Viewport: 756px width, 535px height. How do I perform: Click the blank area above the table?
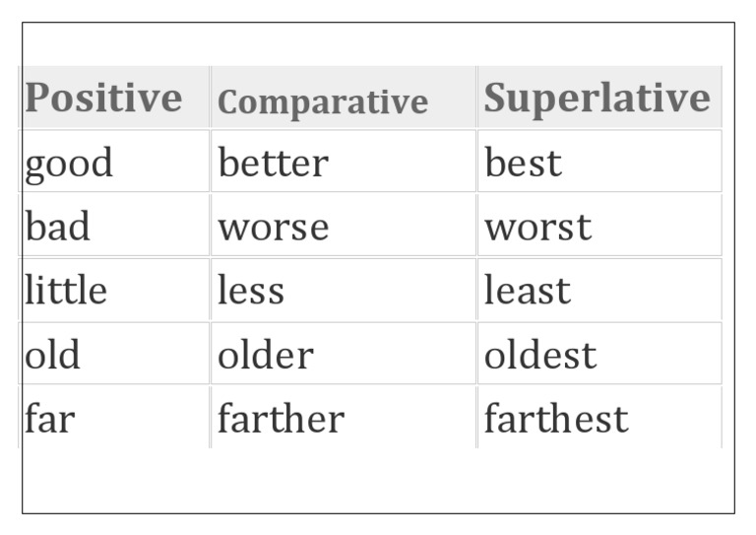click(x=378, y=44)
